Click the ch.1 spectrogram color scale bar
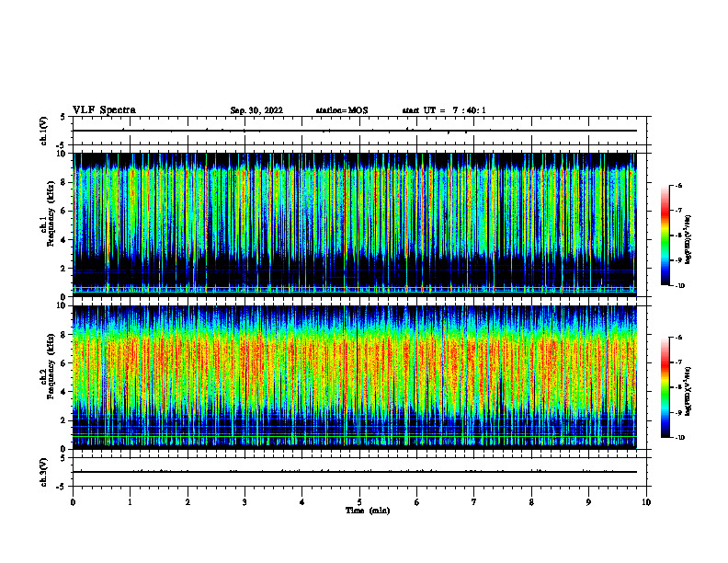728x563 pixels. [665, 236]
